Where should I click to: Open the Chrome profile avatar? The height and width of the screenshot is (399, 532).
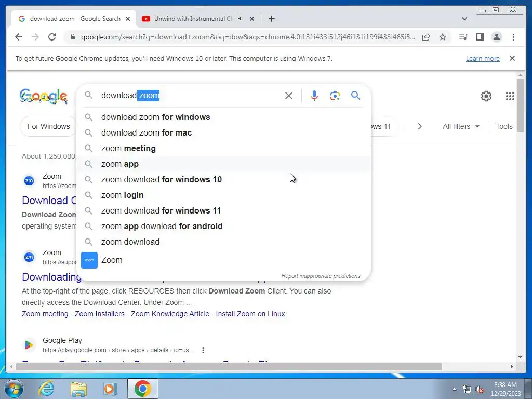[x=496, y=37]
